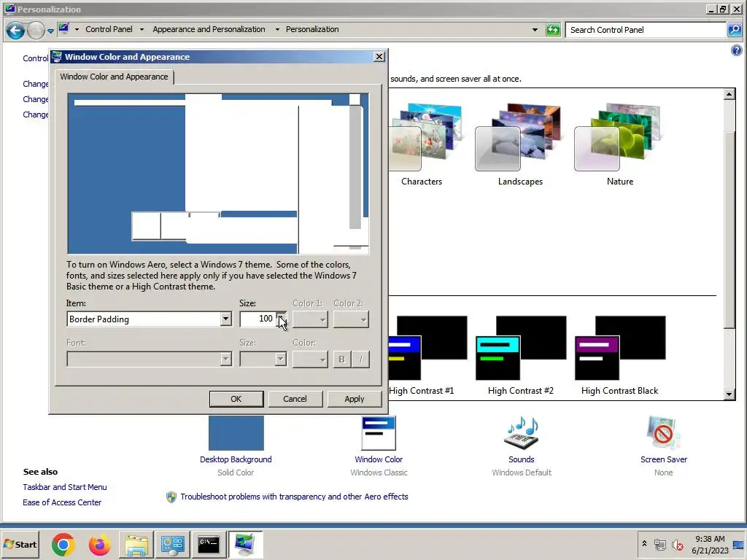Click theme list scroll down arrow
The image size is (747, 560).
729,394
